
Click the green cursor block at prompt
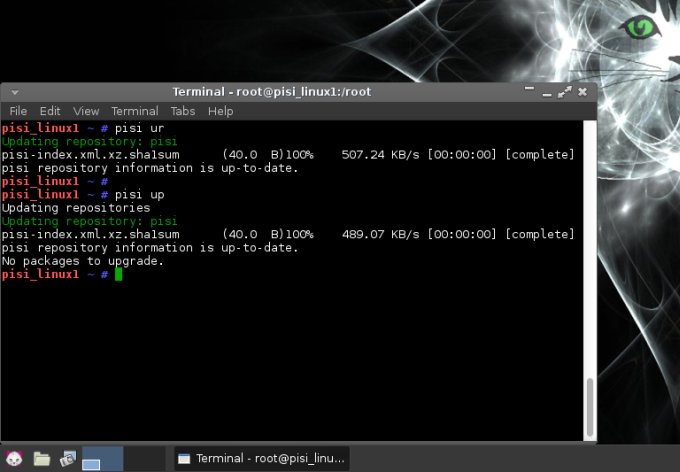[118, 275]
